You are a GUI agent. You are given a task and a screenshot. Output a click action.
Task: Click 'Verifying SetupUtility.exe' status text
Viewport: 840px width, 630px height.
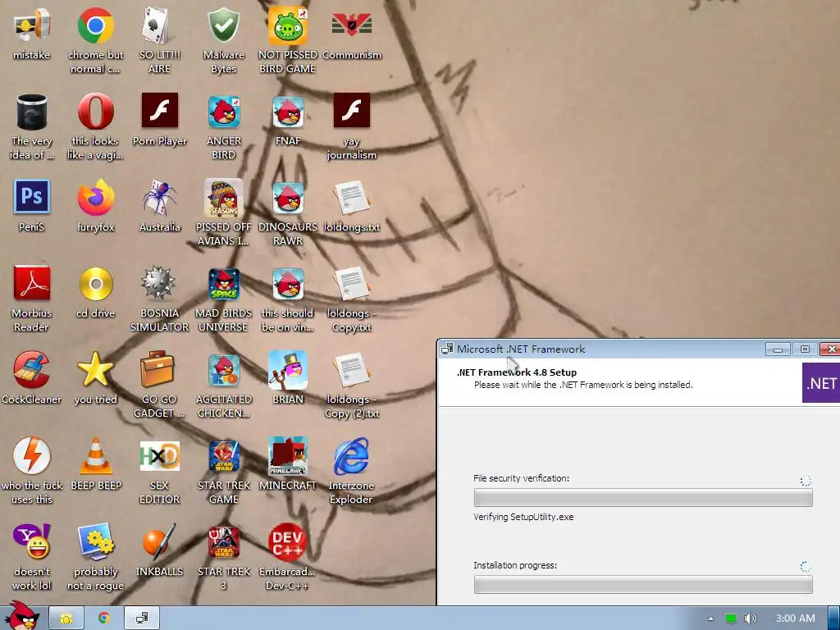[x=523, y=517]
